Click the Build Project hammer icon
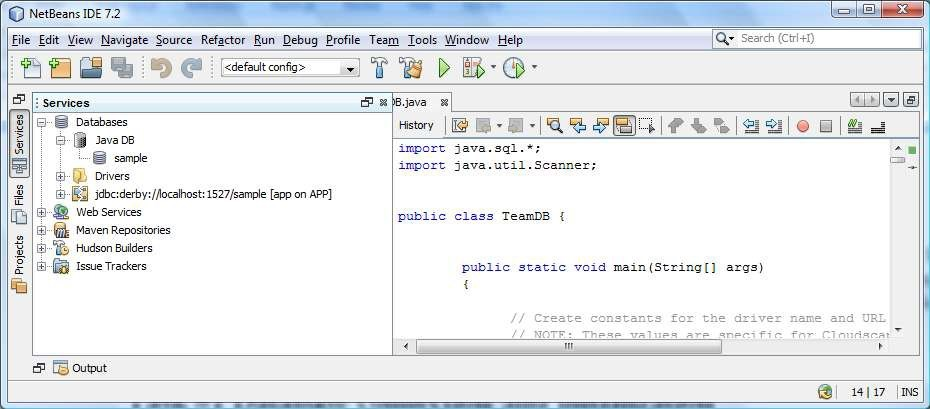Image resolution: width=930 pixels, height=409 pixels. pyautogui.click(x=380, y=68)
